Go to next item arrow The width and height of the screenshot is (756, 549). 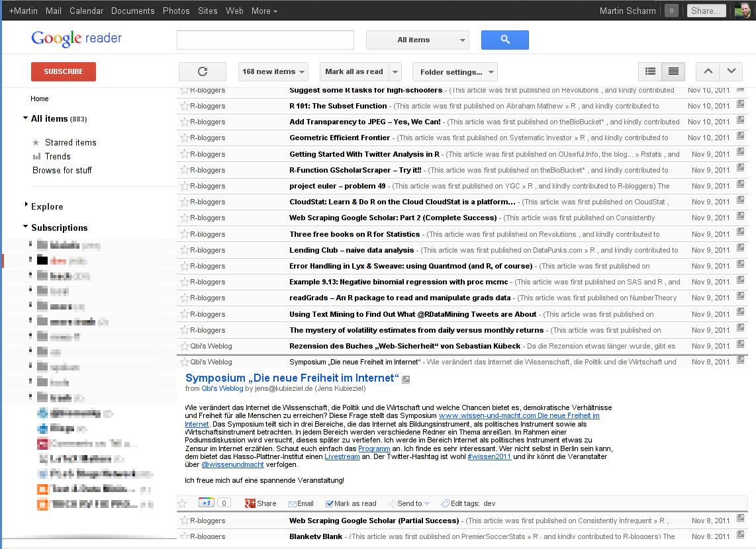coord(731,71)
